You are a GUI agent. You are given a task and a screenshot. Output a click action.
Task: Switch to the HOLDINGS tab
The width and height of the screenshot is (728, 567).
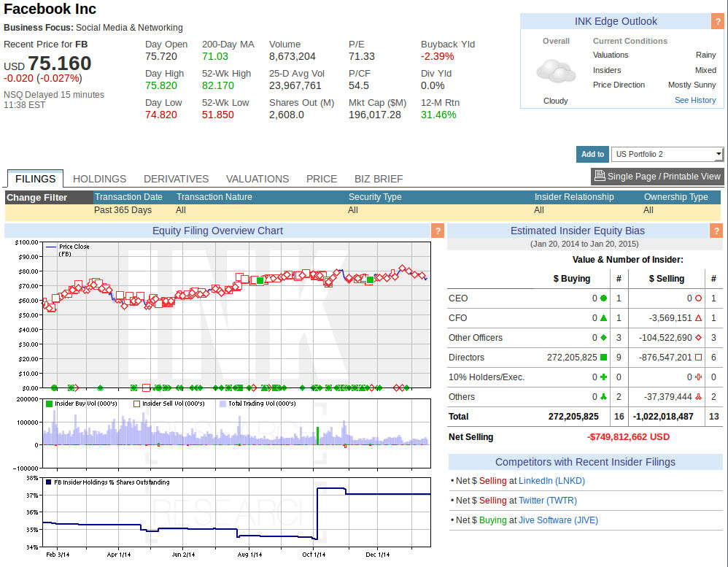99,179
